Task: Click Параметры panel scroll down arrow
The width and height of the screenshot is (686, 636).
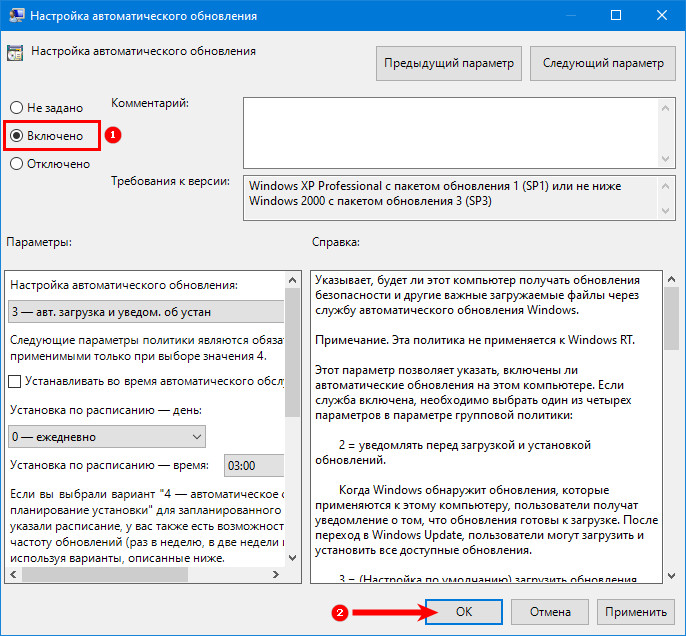Action: coord(293,558)
